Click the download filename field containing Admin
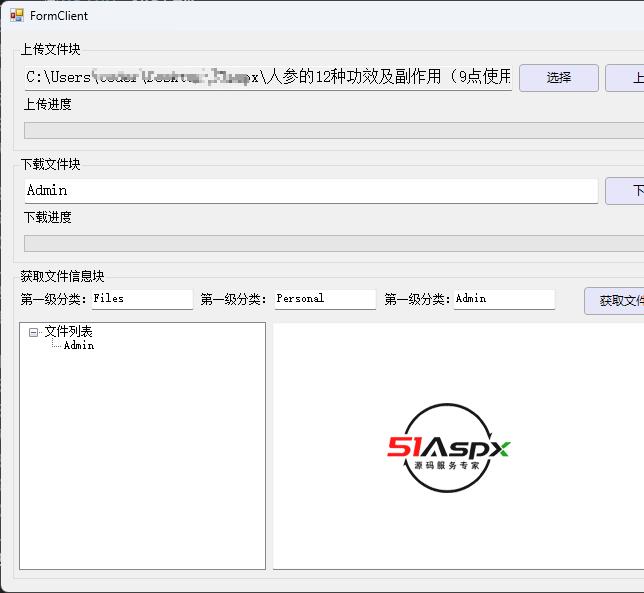This screenshot has height=593, width=644. [311, 191]
